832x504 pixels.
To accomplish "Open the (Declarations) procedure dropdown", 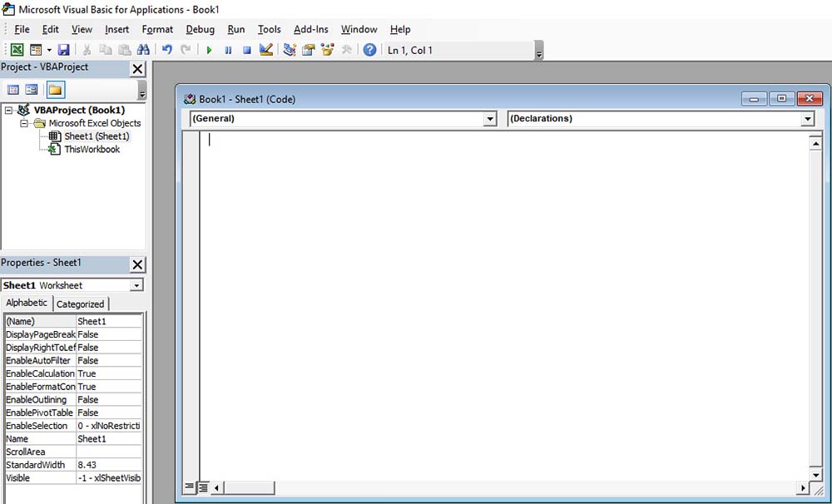I will pyautogui.click(x=808, y=119).
